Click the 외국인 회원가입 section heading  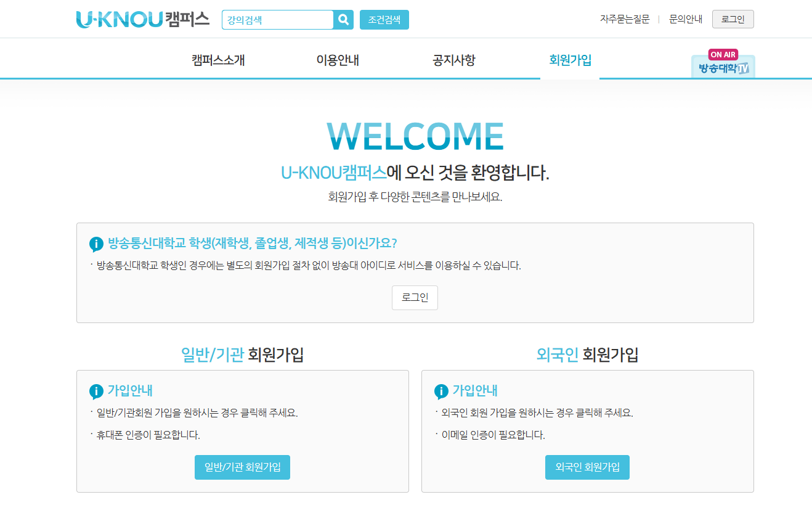[587, 355]
